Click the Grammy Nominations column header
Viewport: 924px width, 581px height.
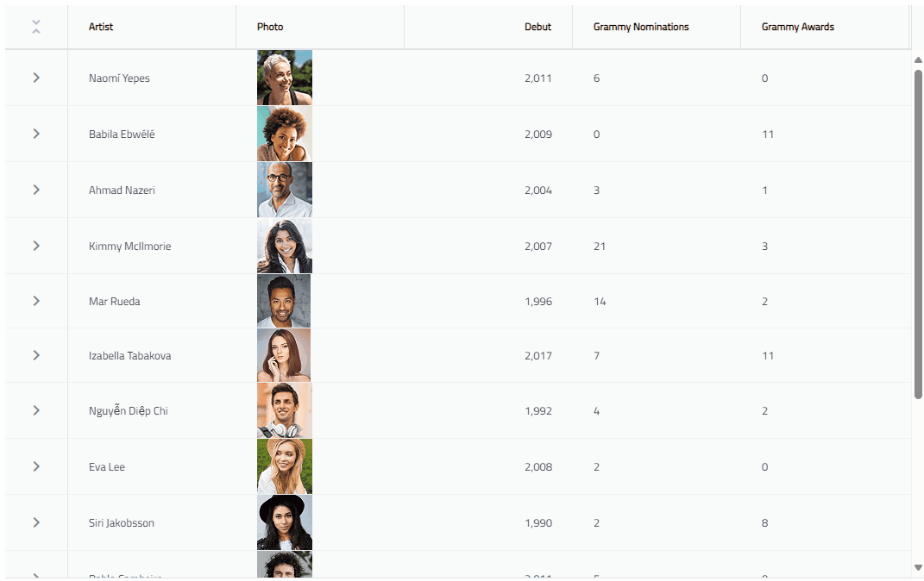pyautogui.click(x=641, y=27)
